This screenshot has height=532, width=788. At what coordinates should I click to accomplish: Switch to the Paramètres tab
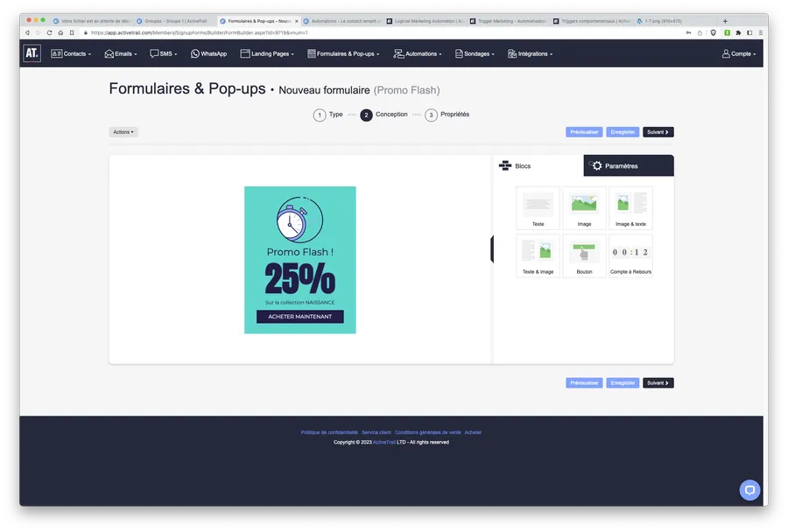(x=629, y=165)
